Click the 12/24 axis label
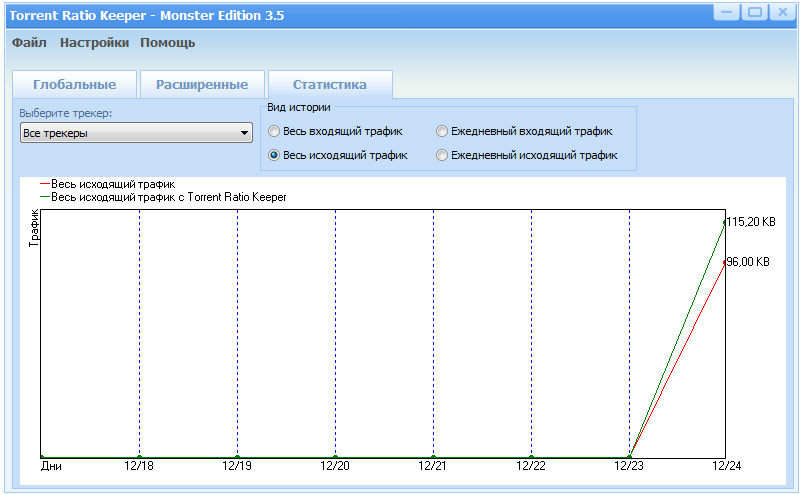 (x=727, y=465)
